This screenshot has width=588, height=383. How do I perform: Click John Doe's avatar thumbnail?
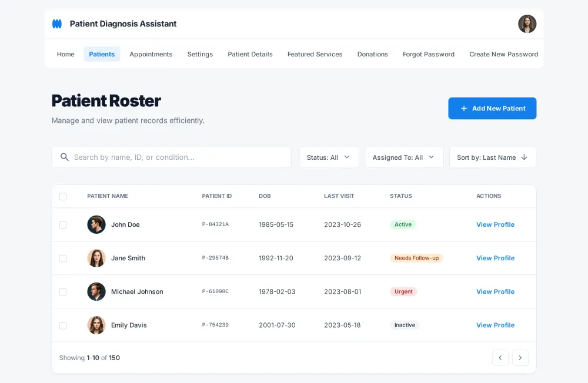point(96,224)
